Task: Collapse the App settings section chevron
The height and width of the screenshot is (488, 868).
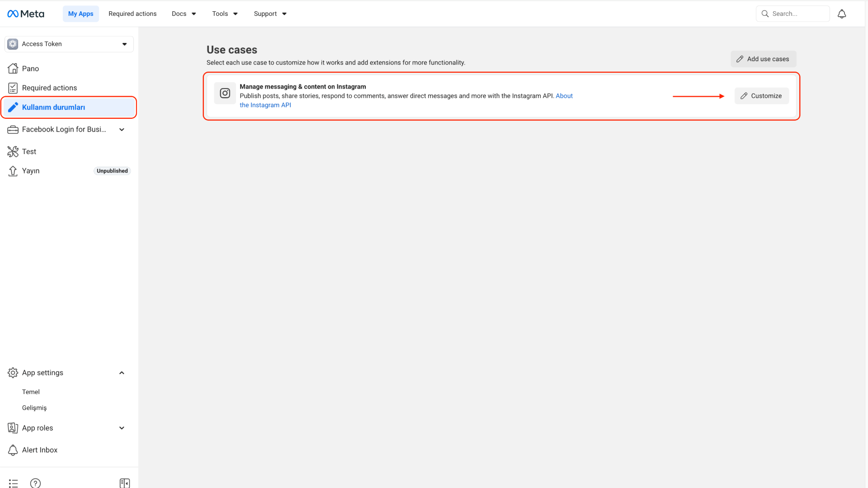Action: 122,373
